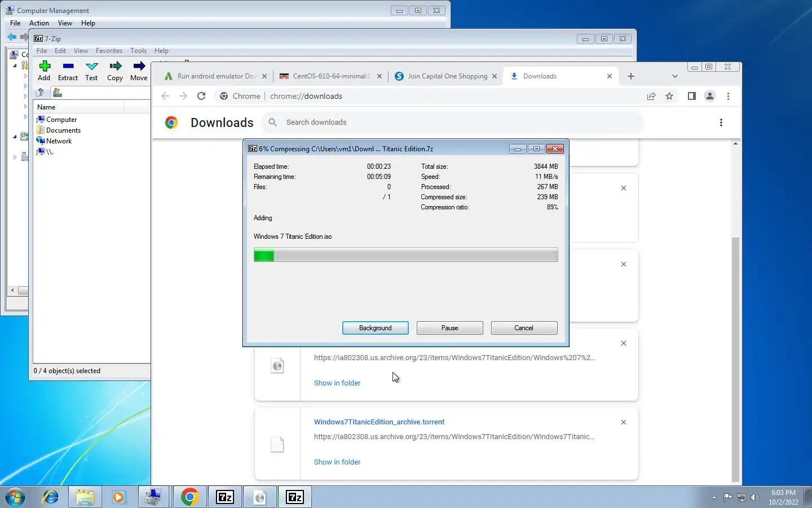Click the share page icon in Chrome
This screenshot has height=508, width=812.
click(x=651, y=96)
